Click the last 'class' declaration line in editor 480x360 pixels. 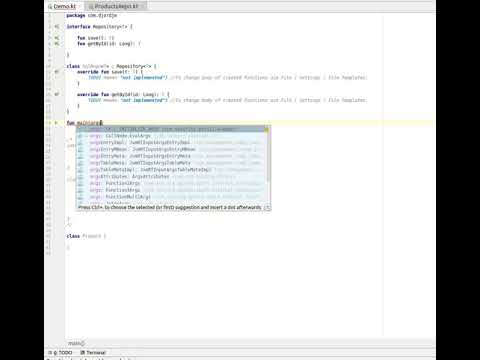86,236
